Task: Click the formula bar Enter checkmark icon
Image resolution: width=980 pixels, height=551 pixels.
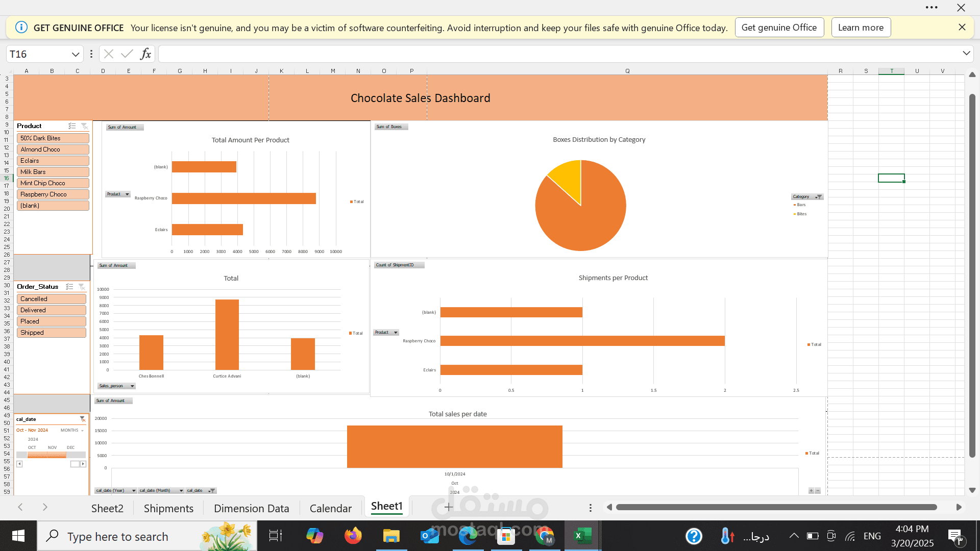Action: 127,54
